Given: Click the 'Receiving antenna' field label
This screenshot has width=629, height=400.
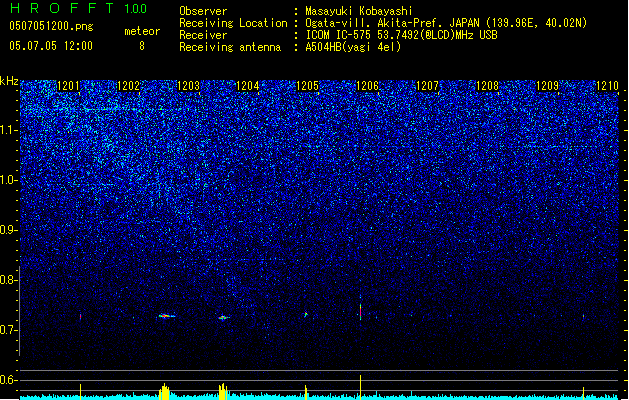Looking at the screenshot, I should (x=230, y=47).
